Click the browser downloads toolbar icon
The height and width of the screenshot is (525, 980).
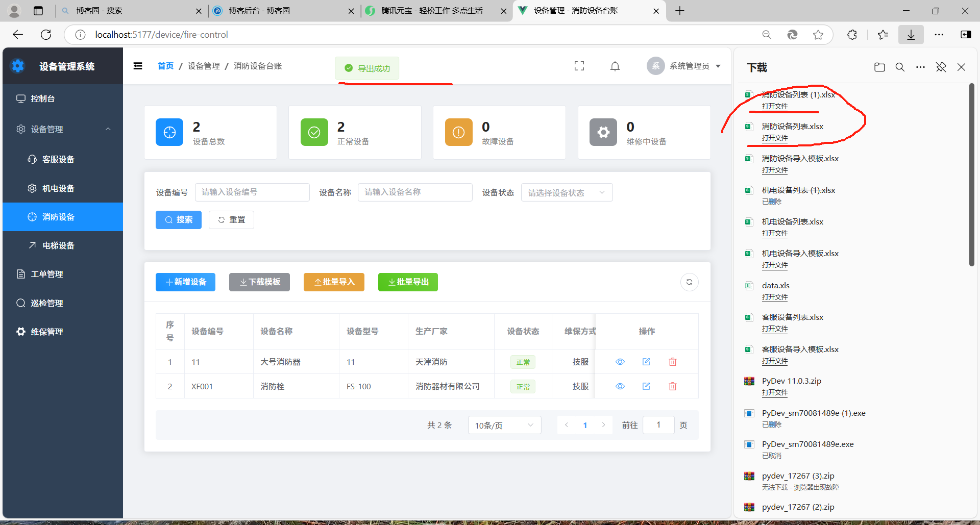pos(911,35)
